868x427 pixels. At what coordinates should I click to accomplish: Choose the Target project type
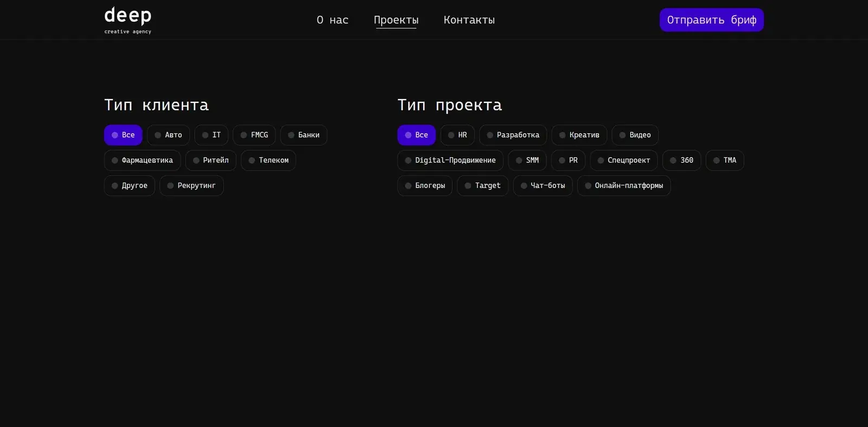[x=483, y=185]
